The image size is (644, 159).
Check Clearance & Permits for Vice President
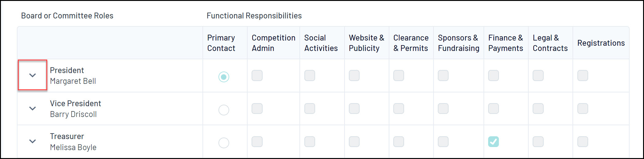pos(399,109)
